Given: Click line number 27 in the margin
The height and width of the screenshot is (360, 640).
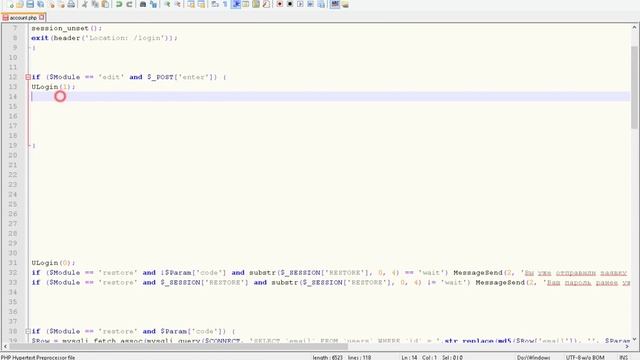Looking at the screenshot, I should [13, 224].
